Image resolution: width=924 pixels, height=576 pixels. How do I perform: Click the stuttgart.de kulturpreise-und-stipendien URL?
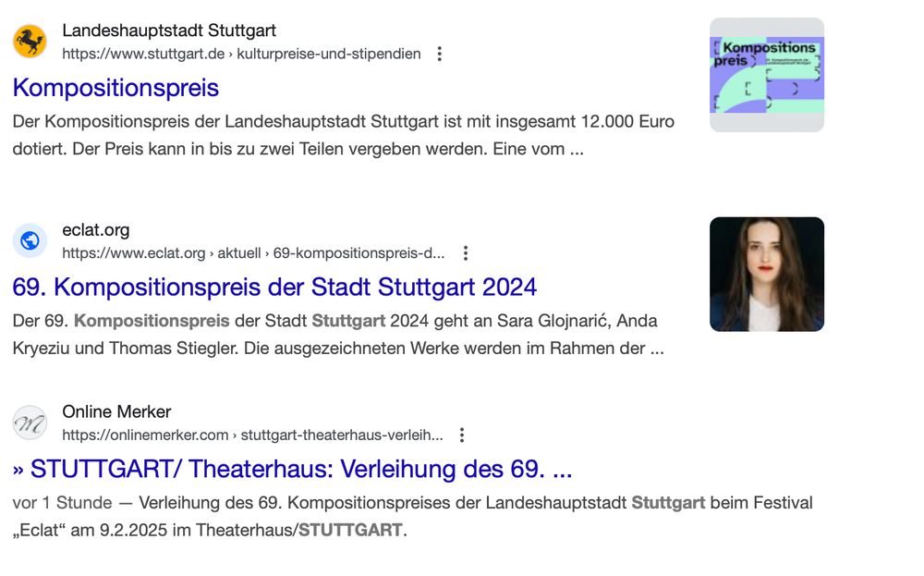(241, 55)
